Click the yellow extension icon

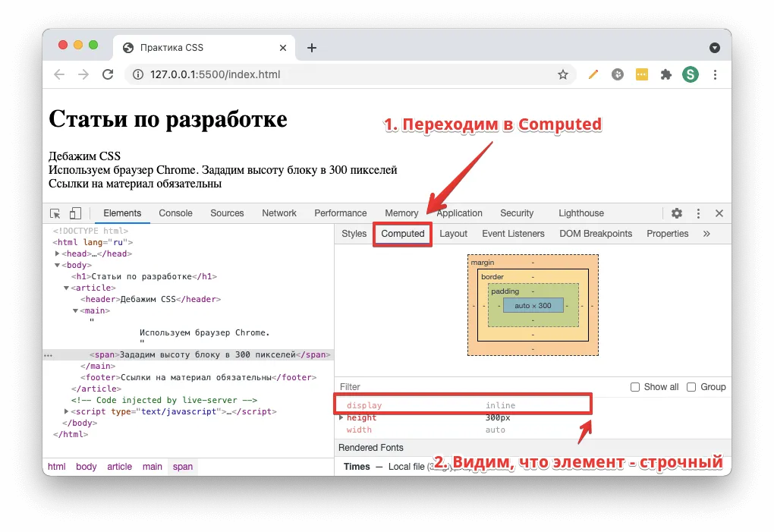coord(641,74)
